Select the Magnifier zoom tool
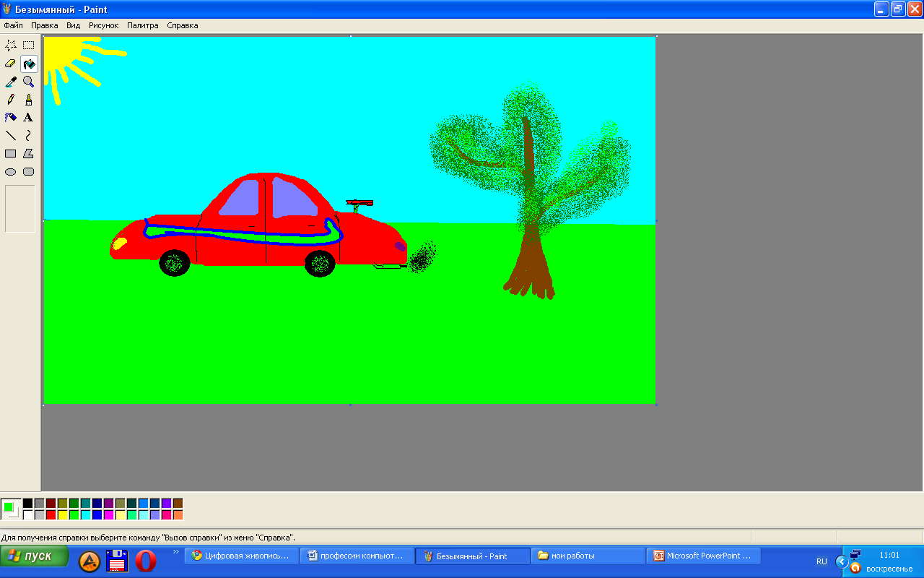 [29, 82]
